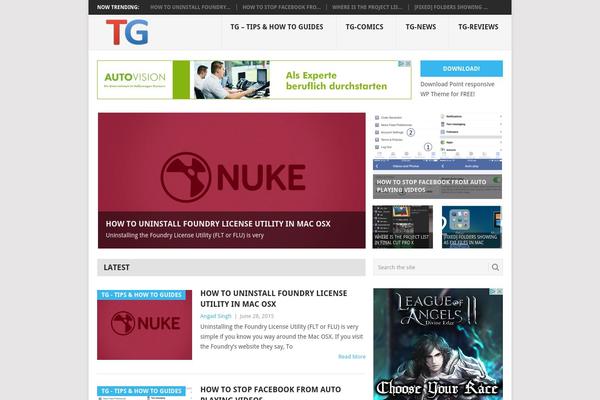Open [Fixed] Folders Showing as EXE Files thumbnail
This screenshot has height=400, width=600.
pos(471,227)
